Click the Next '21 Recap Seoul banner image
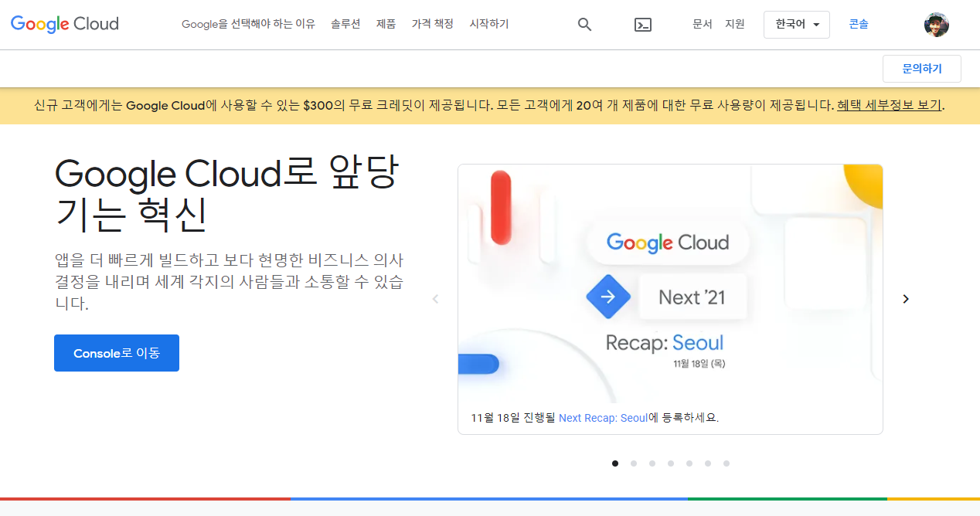980x516 pixels. [670, 283]
